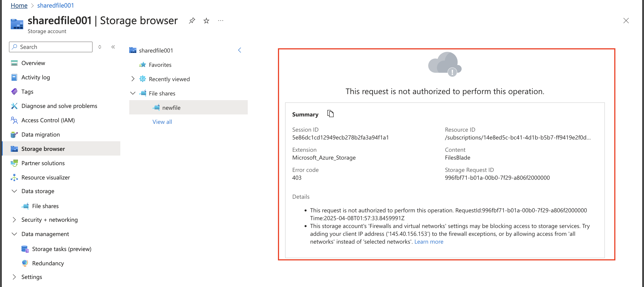Screen dimensions: 644x287
Task: Click the Diagnose wrench icon
Action: (x=14, y=106)
